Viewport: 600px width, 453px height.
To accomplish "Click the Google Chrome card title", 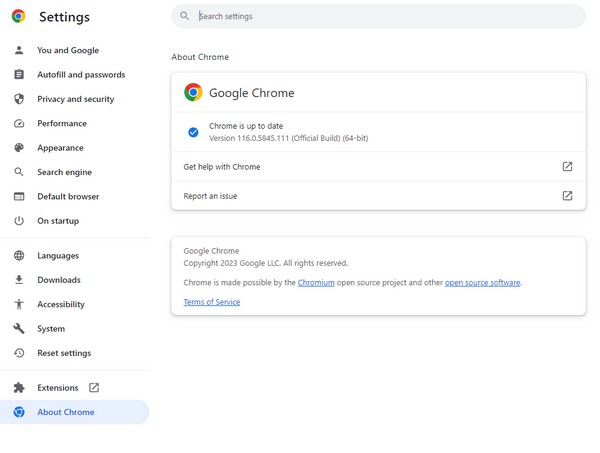I will coord(252,93).
